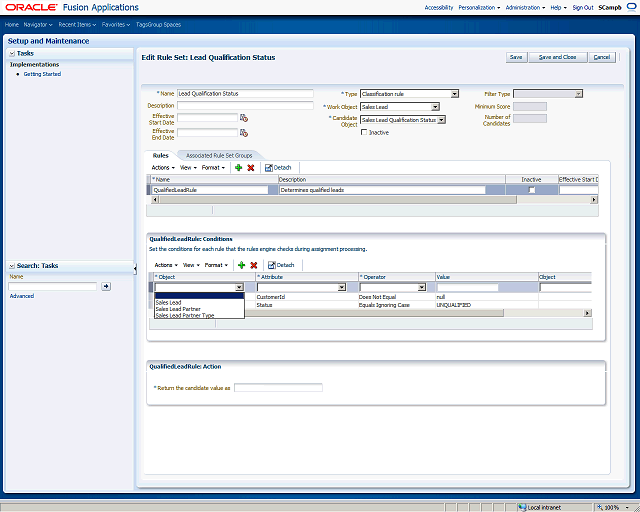This screenshot has height=512, width=640.
Task: Open the Getting Started link
Action: 42,74
